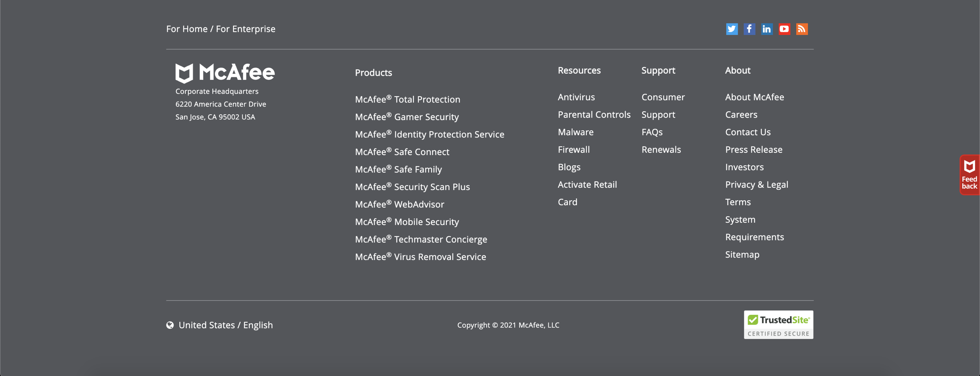Visit the YouTube channel icon

tap(784, 29)
